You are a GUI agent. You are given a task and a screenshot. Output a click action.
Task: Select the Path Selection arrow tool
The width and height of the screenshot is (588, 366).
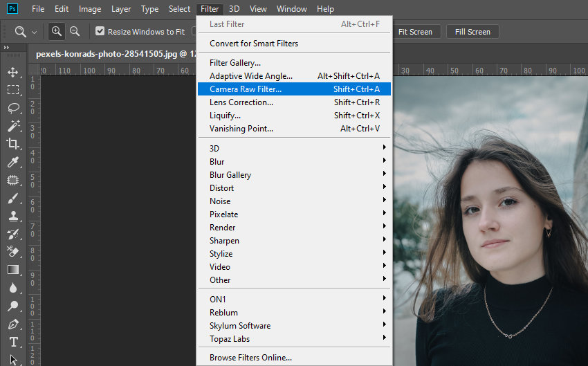tap(13, 360)
